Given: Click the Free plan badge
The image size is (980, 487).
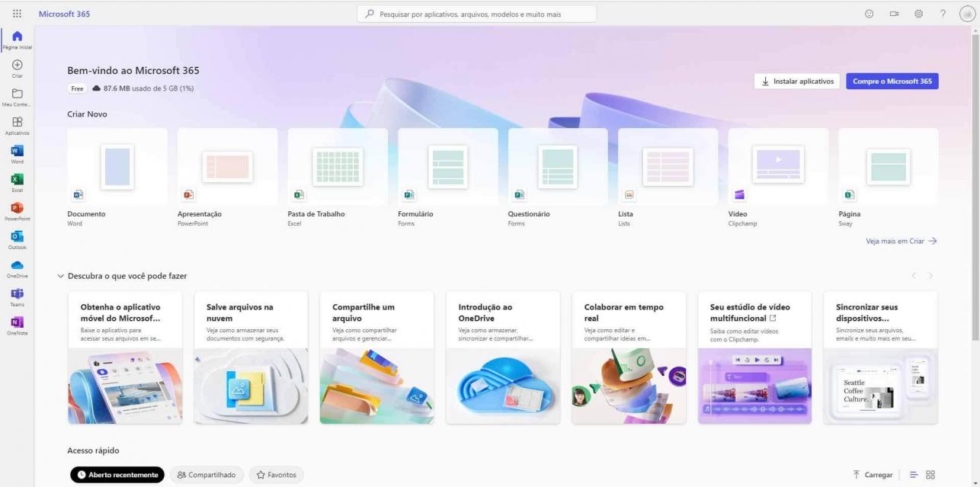Looking at the screenshot, I should [77, 88].
